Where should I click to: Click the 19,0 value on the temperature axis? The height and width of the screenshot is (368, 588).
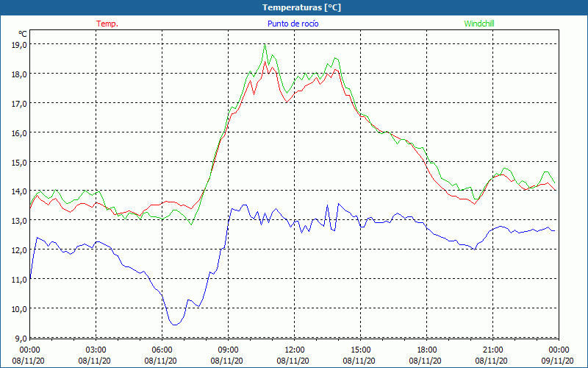pyautogui.click(x=19, y=45)
